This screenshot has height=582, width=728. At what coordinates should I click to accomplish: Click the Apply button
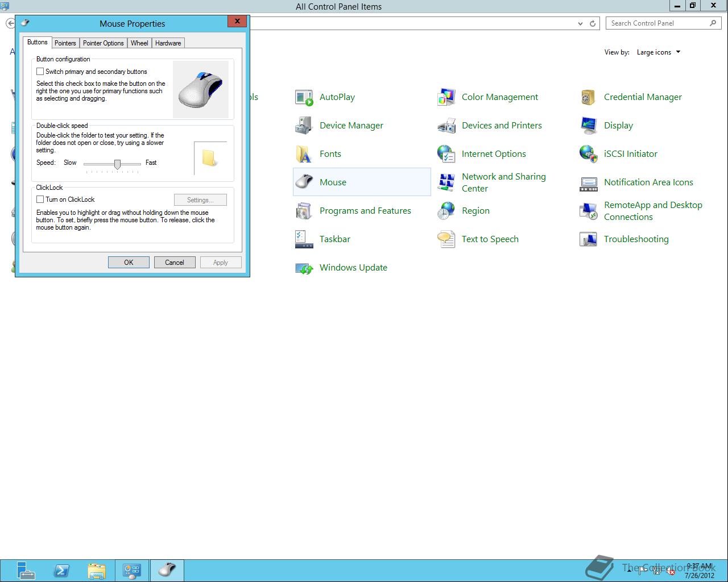click(x=221, y=263)
